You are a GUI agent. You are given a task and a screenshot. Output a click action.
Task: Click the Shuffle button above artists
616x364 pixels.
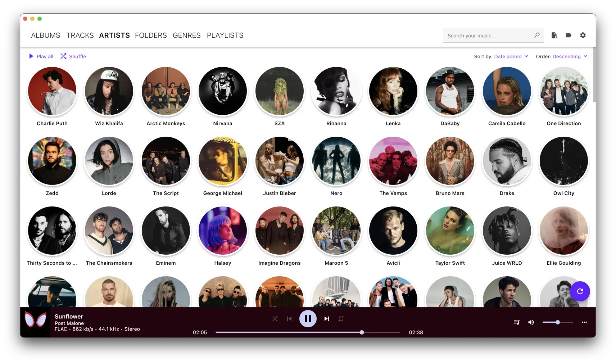pos(73,56)
